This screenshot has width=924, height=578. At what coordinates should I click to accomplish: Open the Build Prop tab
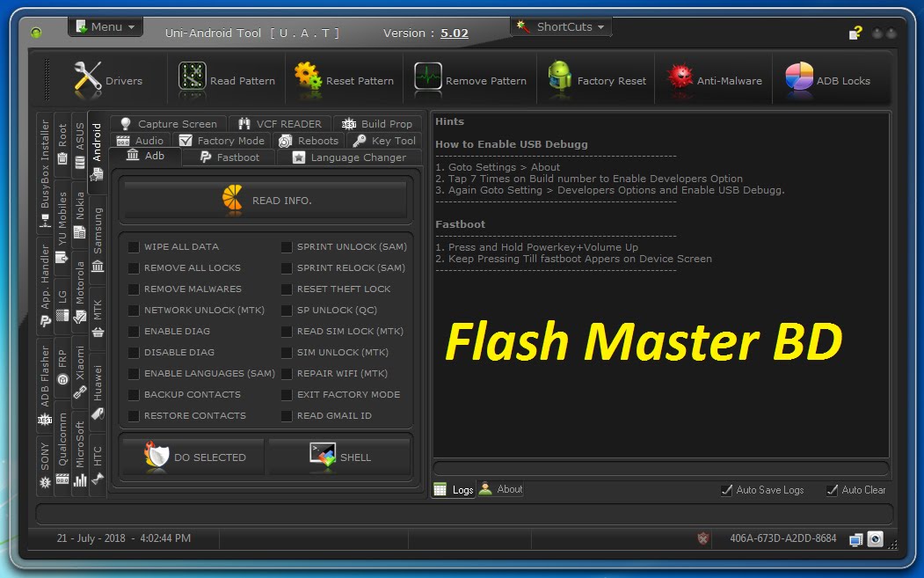tap(377, 124)
